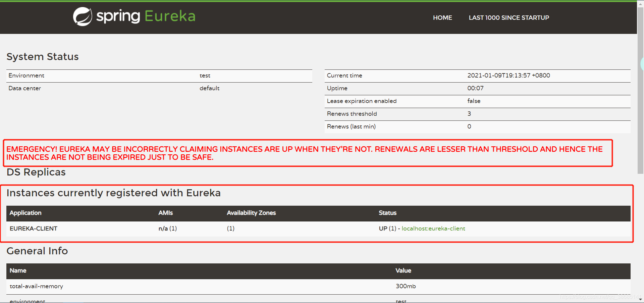Viewport: 644px width, 303px height.
Task: Click the Name column header in General Info
Action: click(18, 271)
